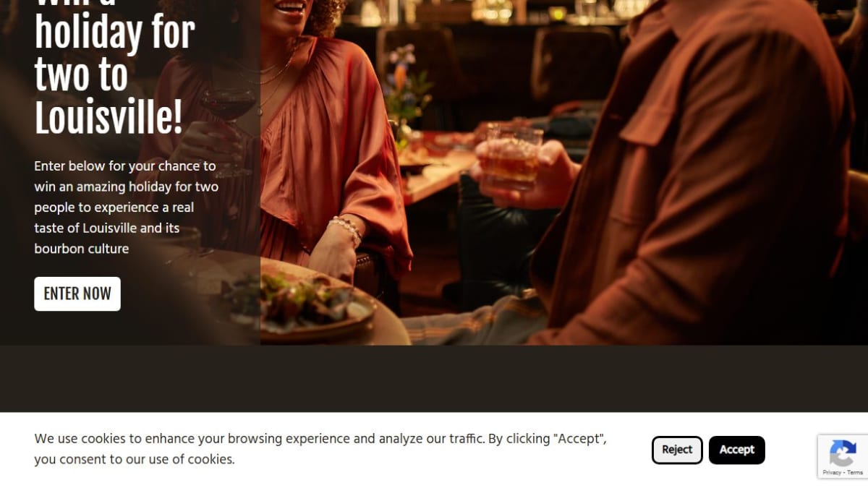Image resolution: width=868 pixels, height=488 pixels.
Task: Click the woman's beaded bracelet
Action: point(346,228)
